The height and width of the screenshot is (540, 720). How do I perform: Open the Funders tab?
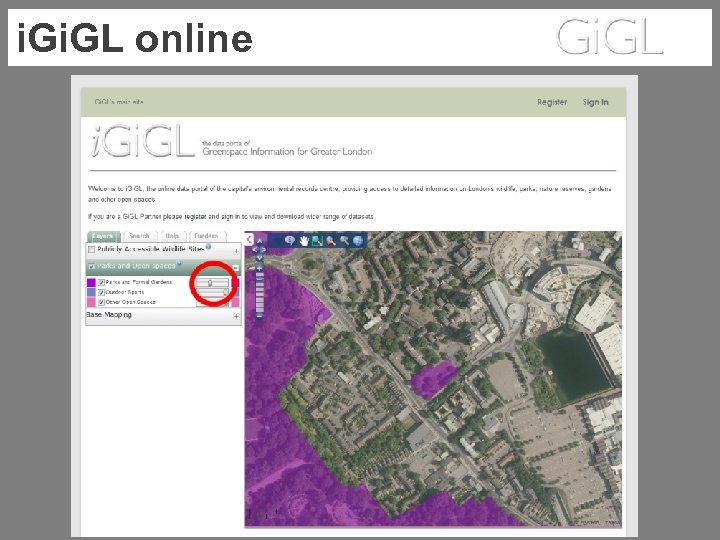[x=207, y=236]
